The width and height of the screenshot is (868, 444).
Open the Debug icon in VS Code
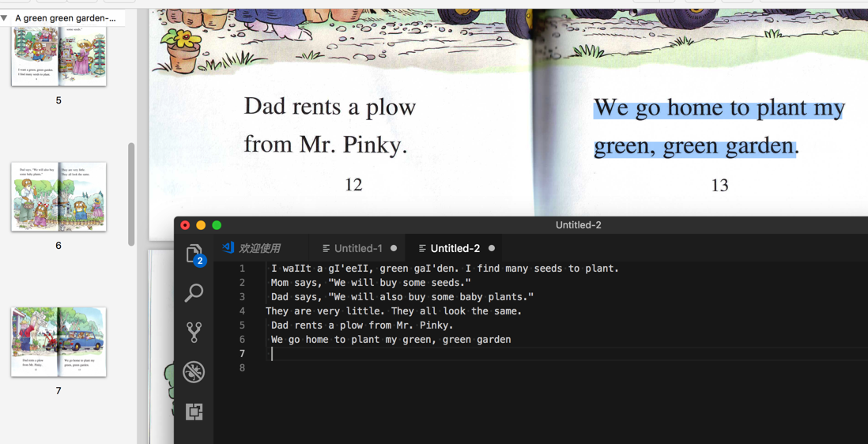click(x=194, y=372)
